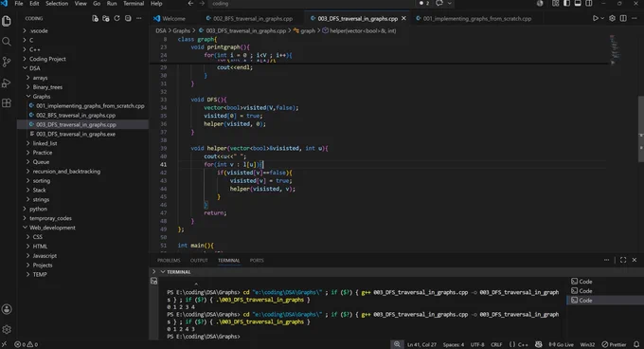Open the Terminal menu
This screenshot has height=349, width=644.
[x=134, y=3]
